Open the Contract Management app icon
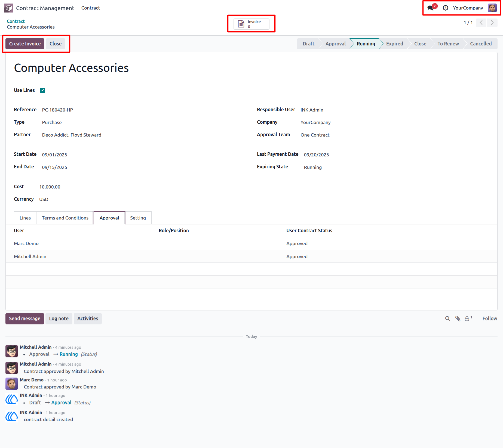 point(9,8)
